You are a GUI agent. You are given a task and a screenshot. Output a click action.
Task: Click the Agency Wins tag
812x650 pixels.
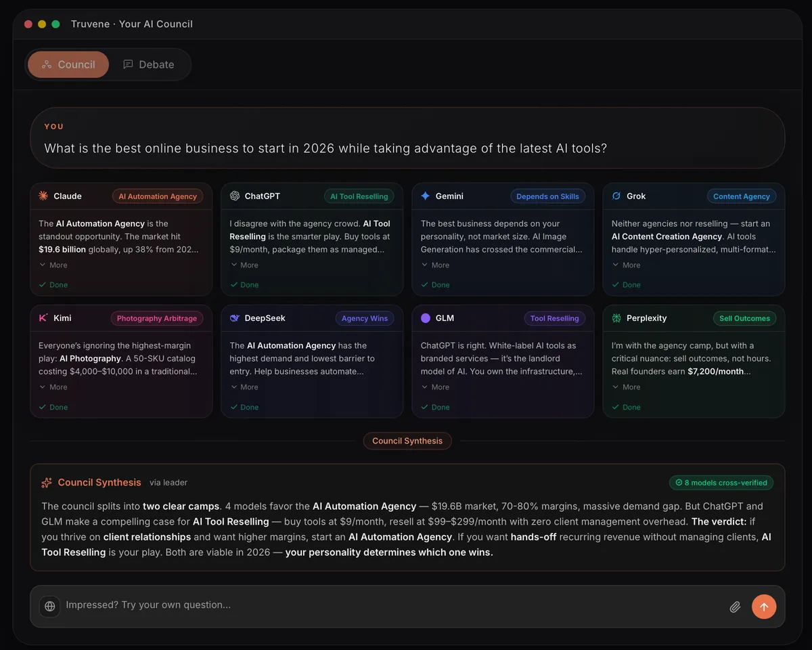click(365, 318)
